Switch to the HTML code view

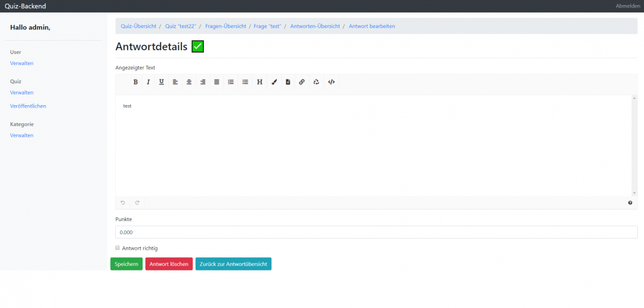[x=331, y=82]
